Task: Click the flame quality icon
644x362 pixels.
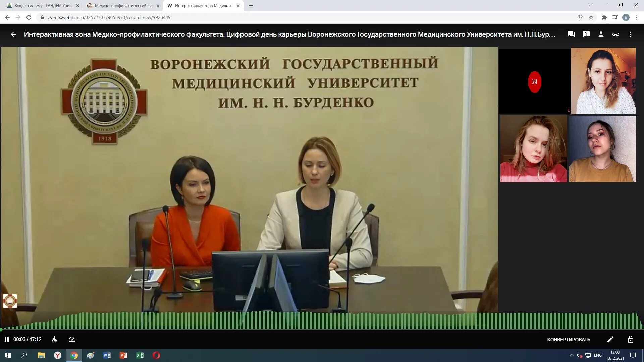Action: (54, 339)
